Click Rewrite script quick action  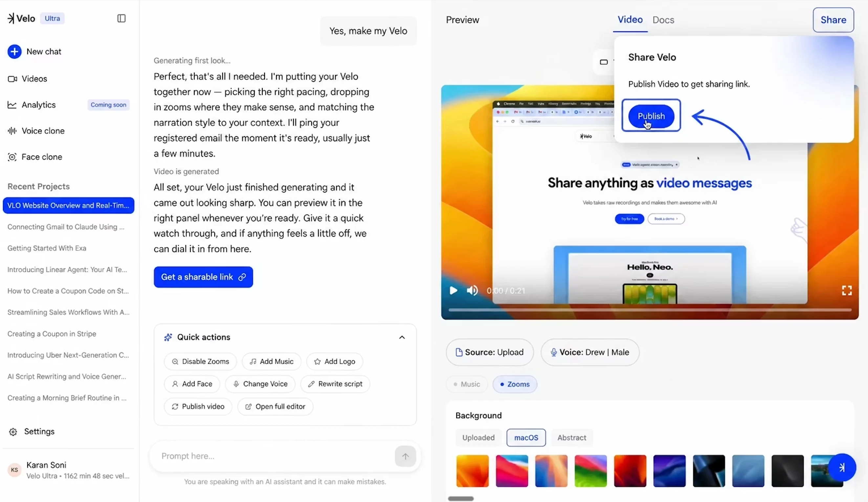335,384
